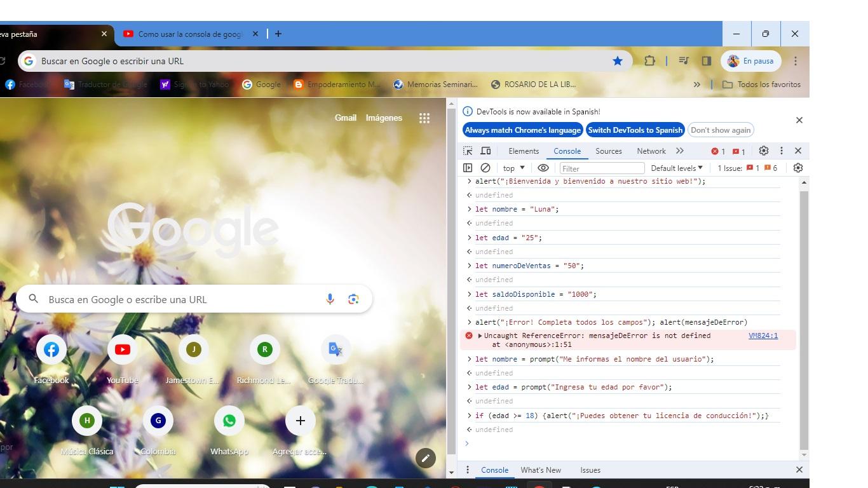Open DevTools settings gear in tab bar
This screenshot has width=868, height=488.
pyautogui.click(x=764, y=151)
